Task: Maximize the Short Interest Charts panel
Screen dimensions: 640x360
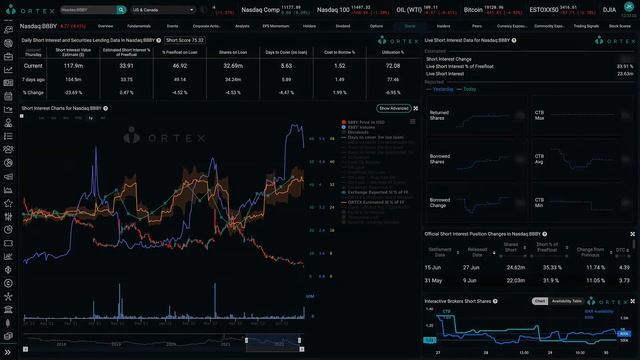Action: click(x=416, y=108)
